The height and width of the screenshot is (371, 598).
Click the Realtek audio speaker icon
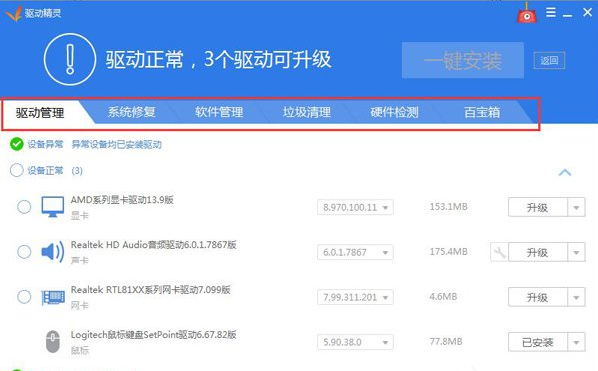(x=53, y=252)
